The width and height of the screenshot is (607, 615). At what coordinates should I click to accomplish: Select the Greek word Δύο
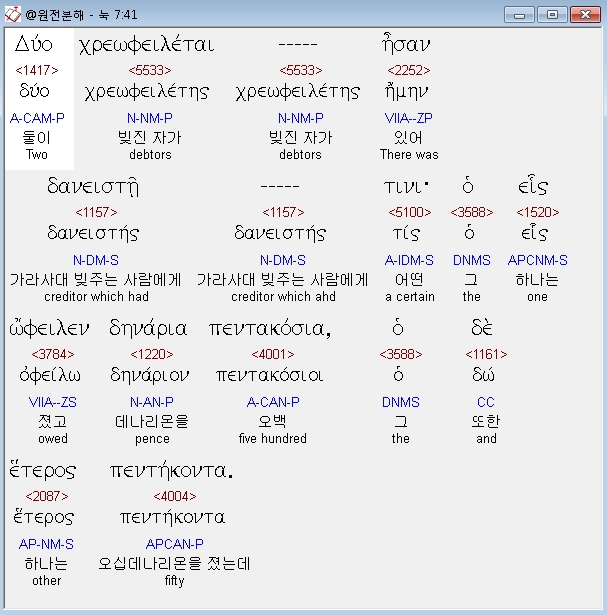click(34, 44)
